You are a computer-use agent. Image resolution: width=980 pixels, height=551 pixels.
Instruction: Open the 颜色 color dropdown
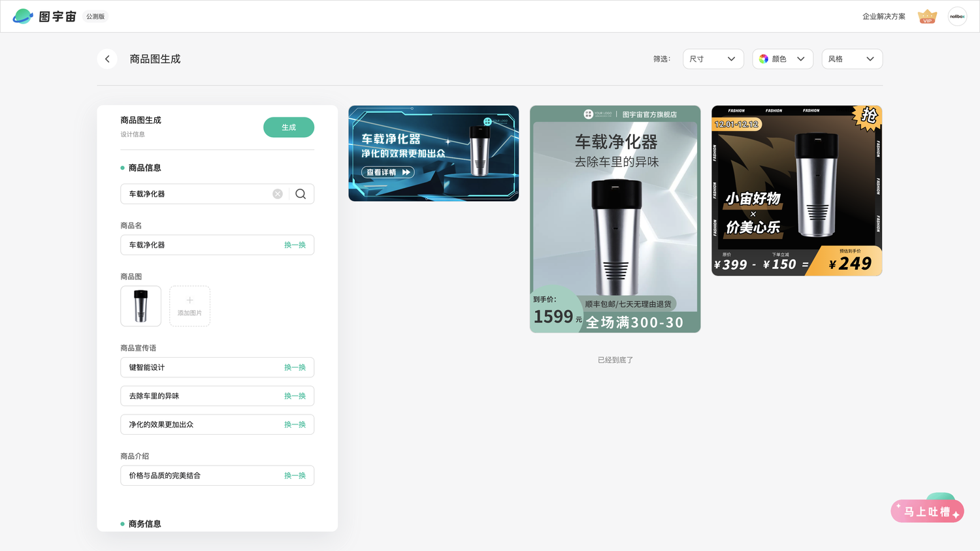(783, 59)
